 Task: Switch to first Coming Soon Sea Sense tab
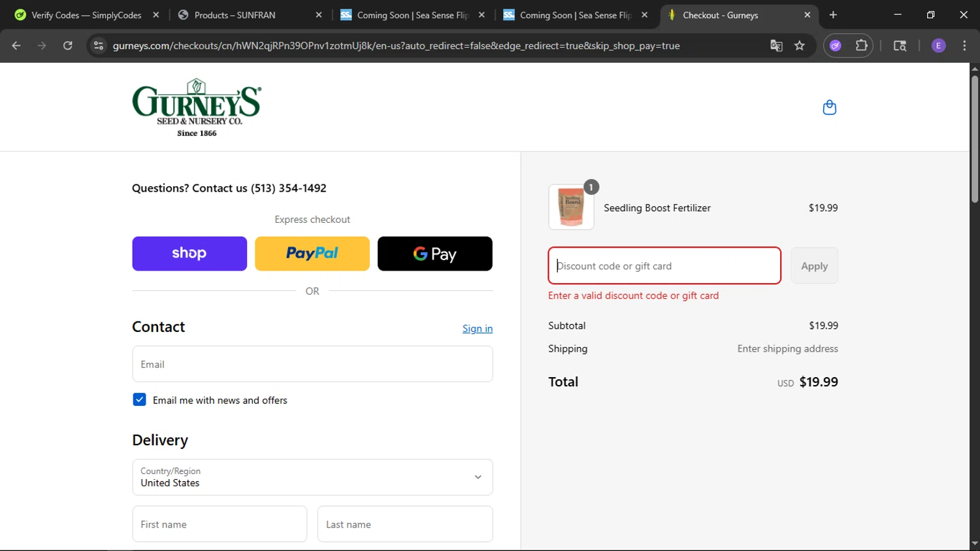[412, 15]
